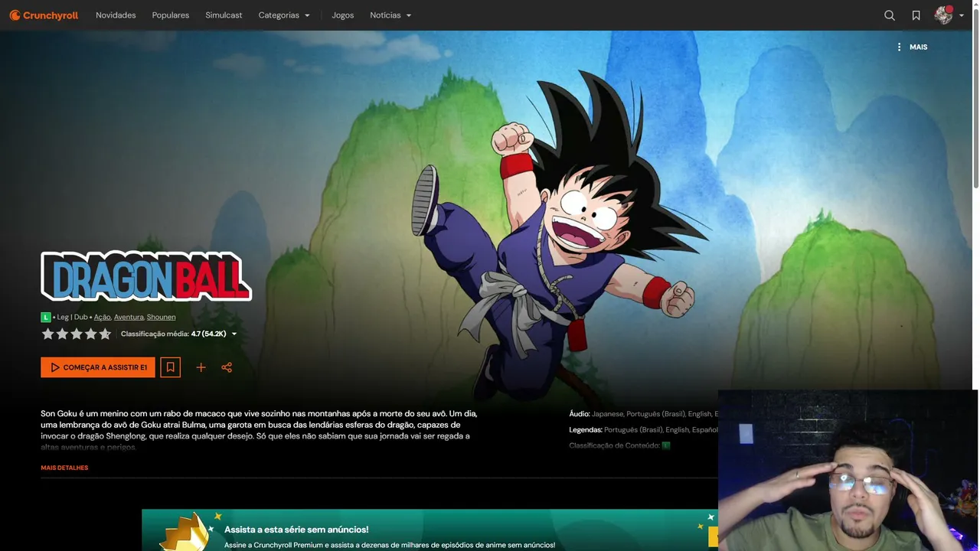Go to Populares section
980x551 pixels.
[171, 15]
